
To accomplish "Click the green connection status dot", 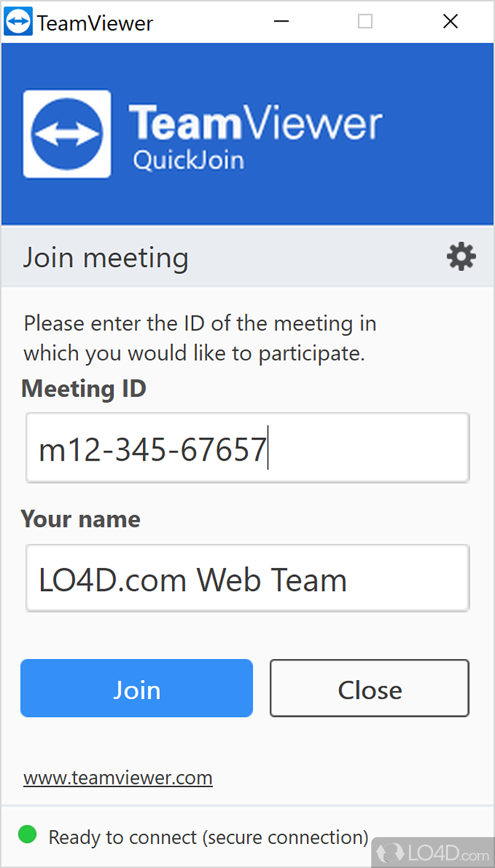I will click(x=27, y=835).
